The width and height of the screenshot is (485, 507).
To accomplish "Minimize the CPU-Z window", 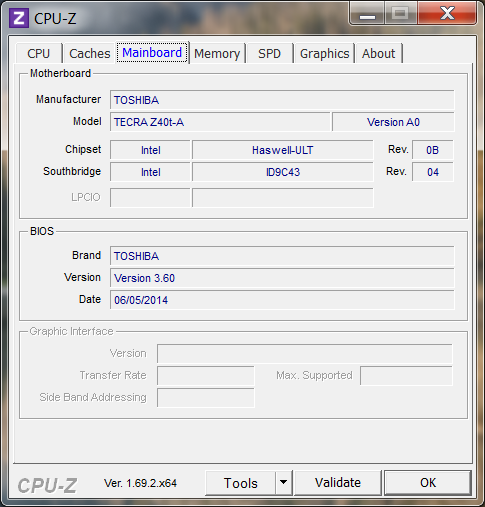I will click(x=367, y=14).
